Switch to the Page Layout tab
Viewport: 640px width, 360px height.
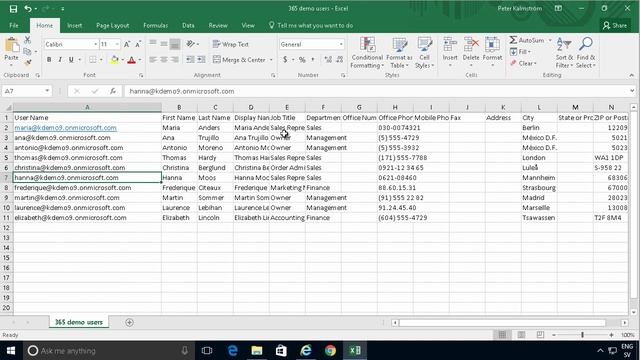click(x=113, y=25)
